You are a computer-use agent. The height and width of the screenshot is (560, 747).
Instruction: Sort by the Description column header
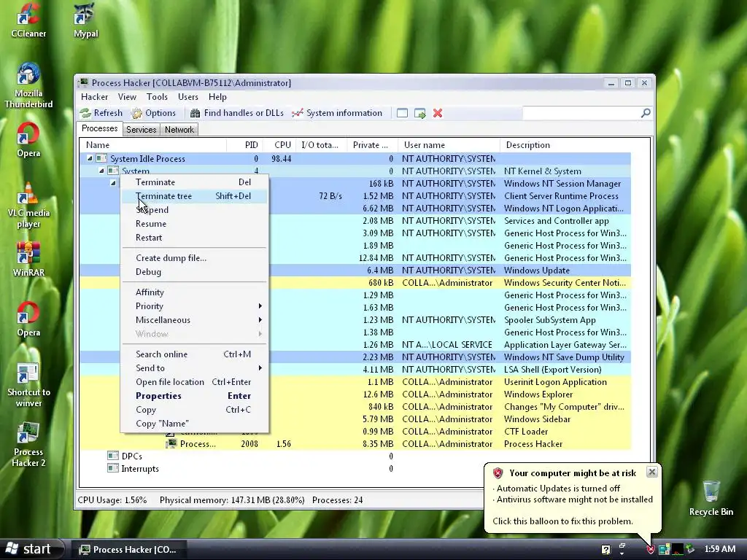[x=567, y=145]
